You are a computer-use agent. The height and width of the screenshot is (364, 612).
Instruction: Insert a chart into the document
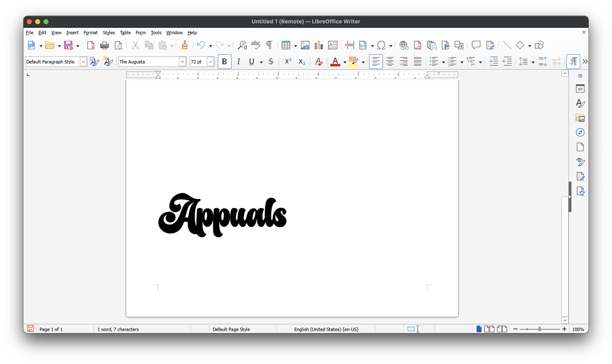click(x=318, y=45)
